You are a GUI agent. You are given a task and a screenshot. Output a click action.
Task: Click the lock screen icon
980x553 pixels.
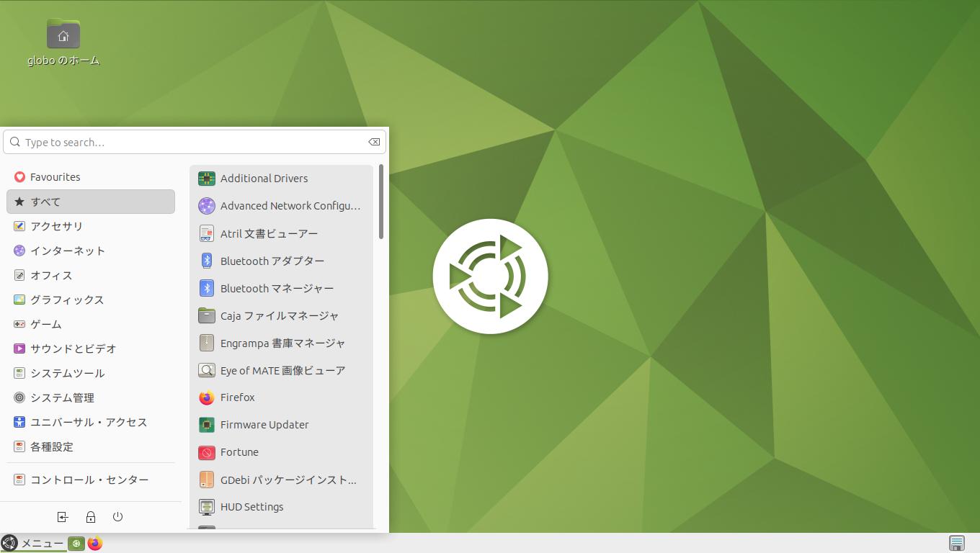point(91,517)
